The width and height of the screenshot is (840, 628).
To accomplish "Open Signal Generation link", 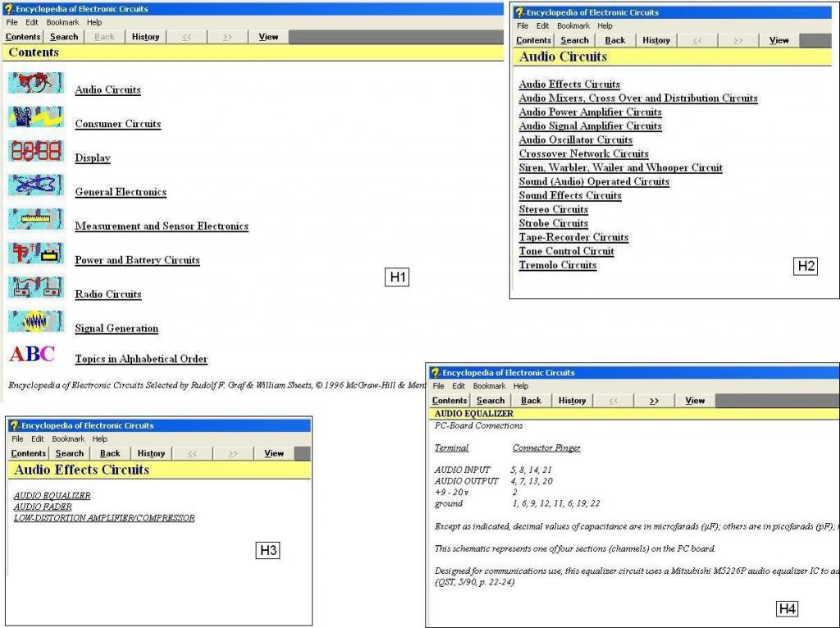I will [x=116, y=328].
